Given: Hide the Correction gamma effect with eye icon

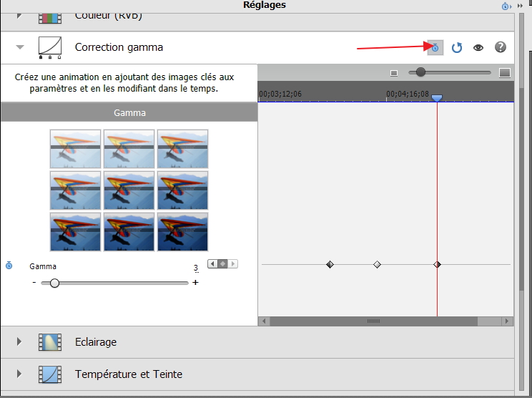Looking at the screenshot, I should coord(478,47).
